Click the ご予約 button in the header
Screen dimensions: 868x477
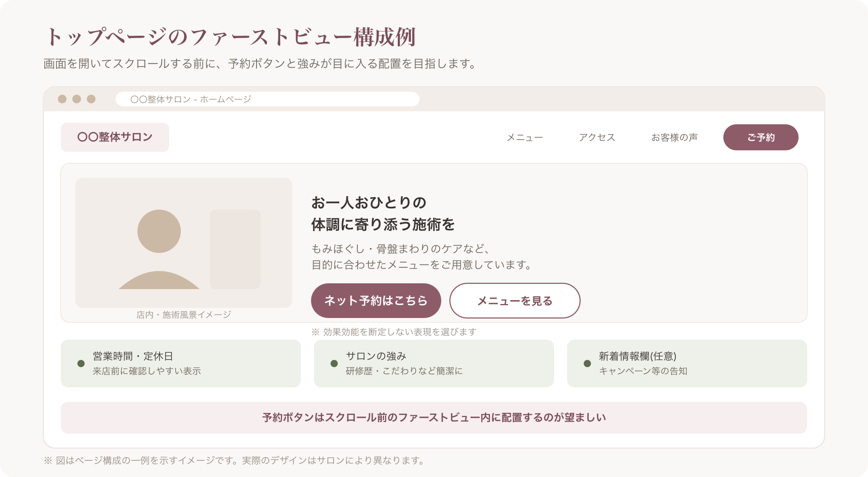(760, 137)
